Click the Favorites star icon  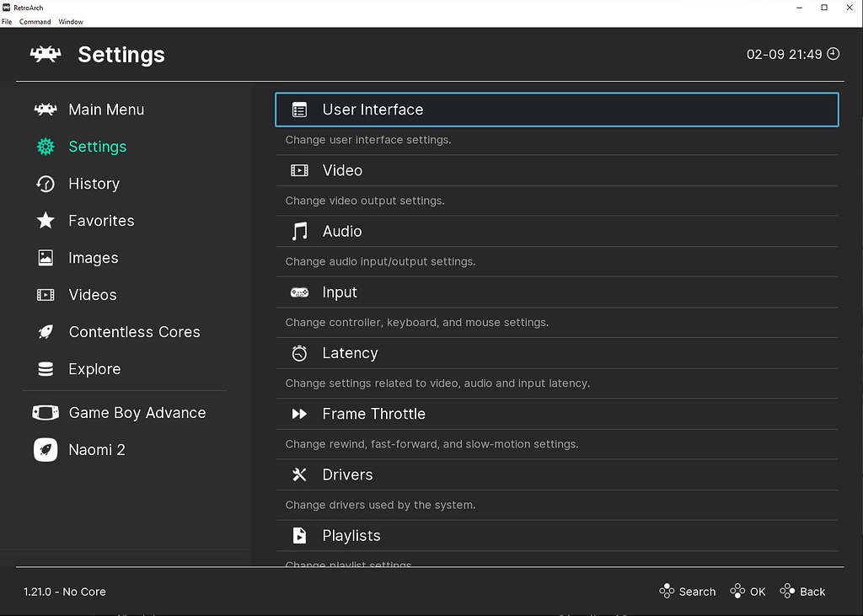coord(46,221)
